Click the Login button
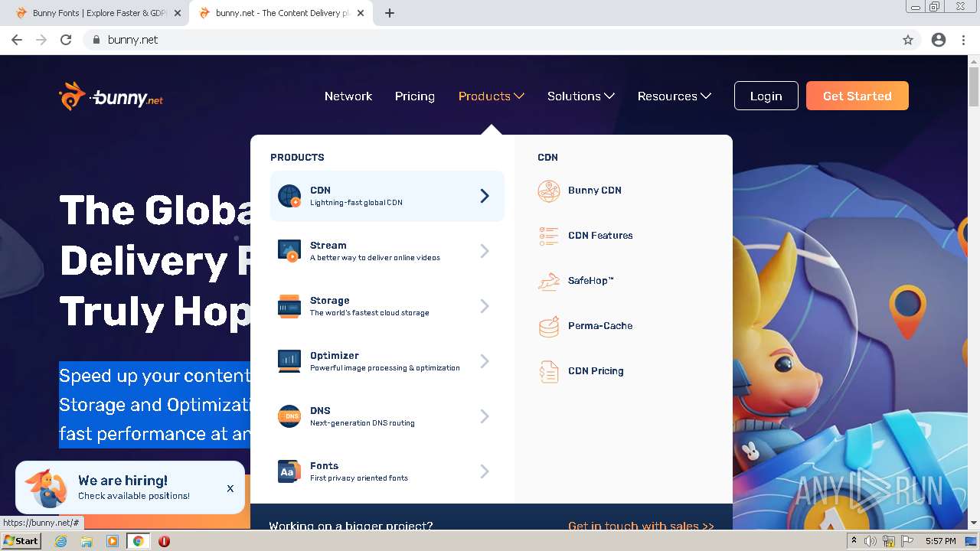 [766, 96]
